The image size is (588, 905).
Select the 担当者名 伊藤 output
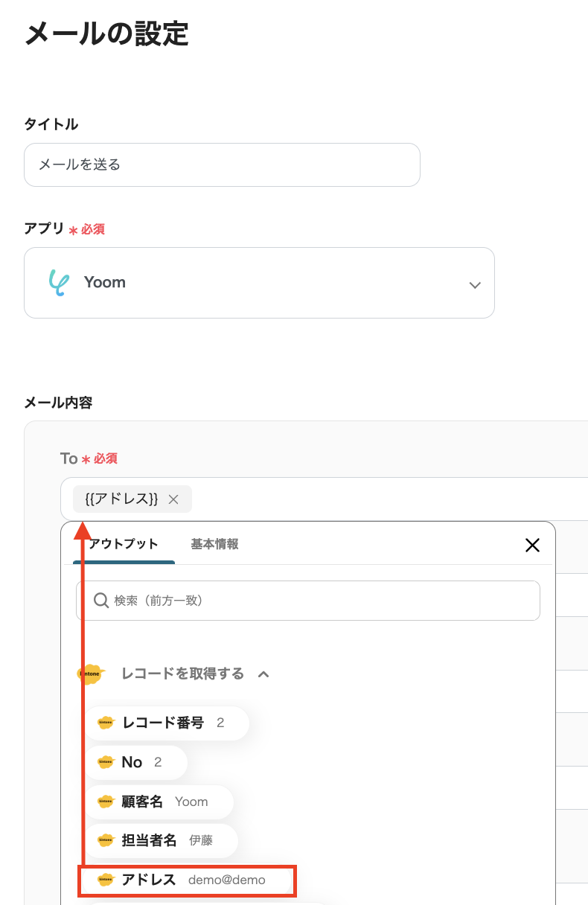pyautogui.click(x=162, y=840)
